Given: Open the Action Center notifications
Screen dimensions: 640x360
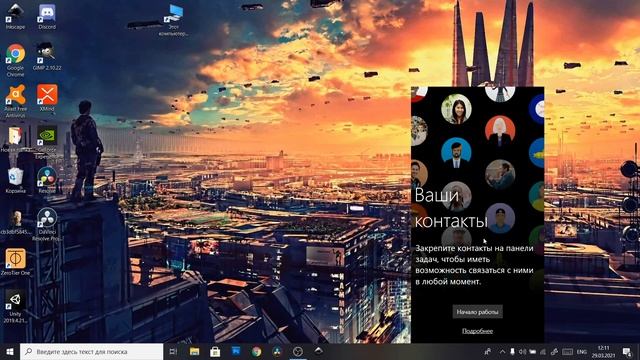Looking at the screenshot, I should click(x=627, y=351).
